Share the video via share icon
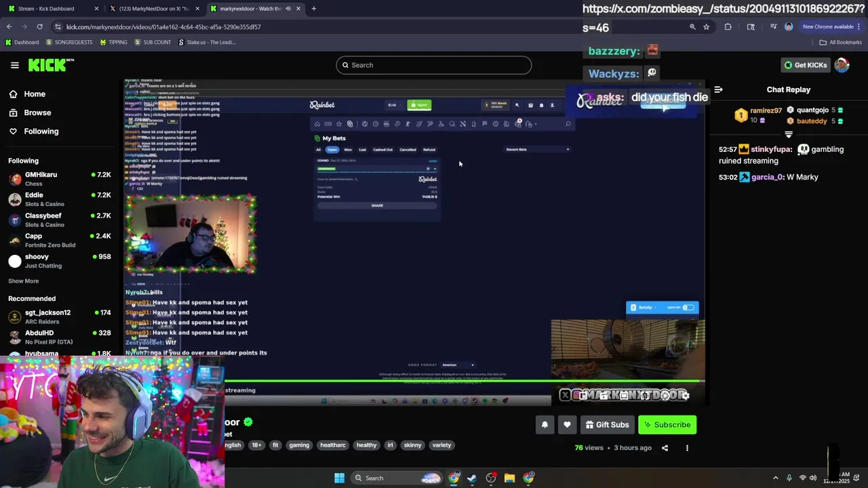 point(665,448)
